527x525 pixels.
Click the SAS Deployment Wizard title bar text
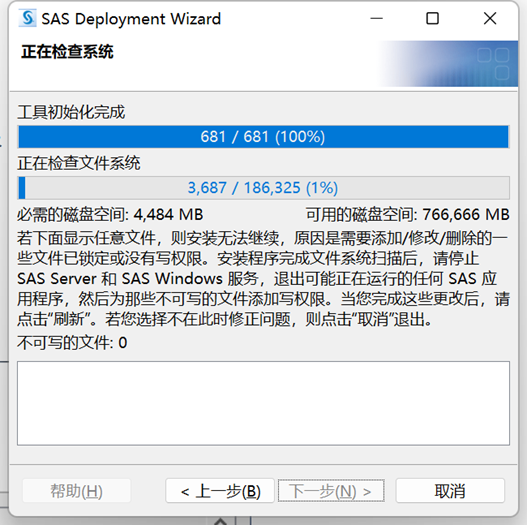click(x=131, y=18)
